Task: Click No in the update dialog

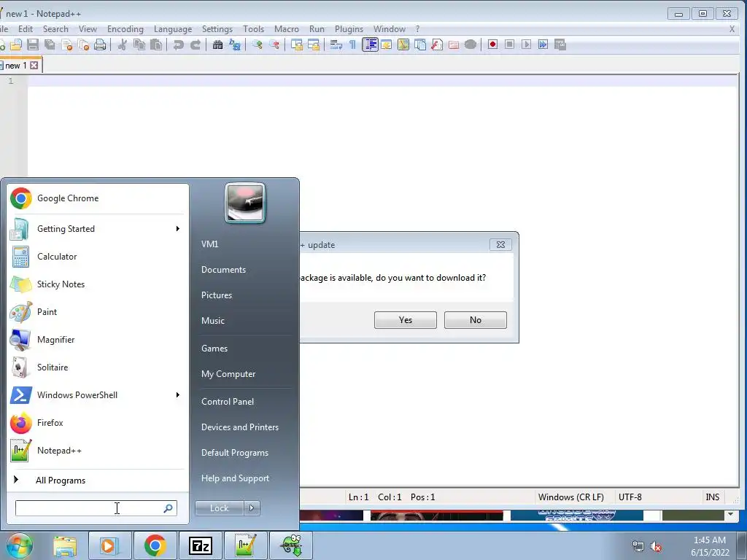Action: [476, 320]
